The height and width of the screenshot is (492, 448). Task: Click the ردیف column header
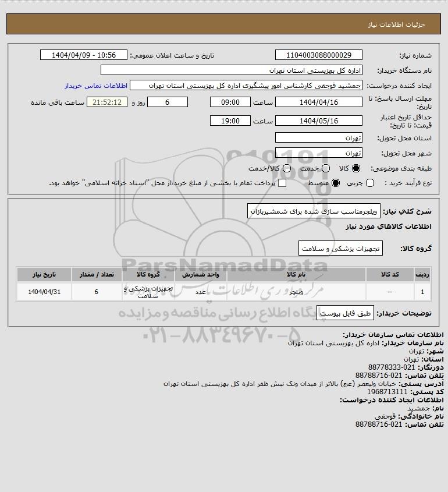tap(422, 275)
